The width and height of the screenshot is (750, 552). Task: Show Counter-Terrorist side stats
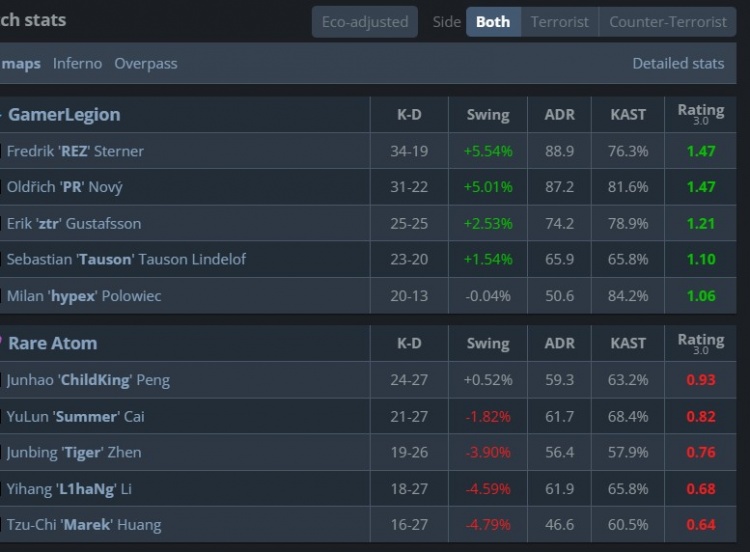pos(668,21)
